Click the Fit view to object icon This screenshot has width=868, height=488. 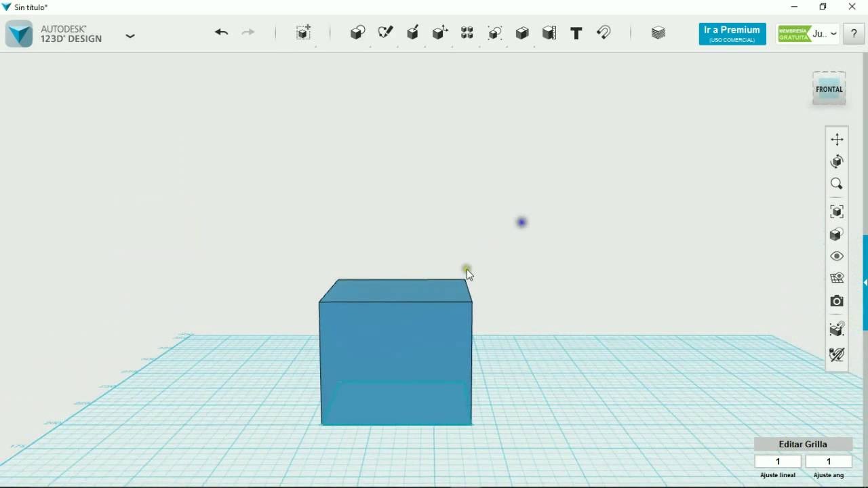[x=837, y=211]
